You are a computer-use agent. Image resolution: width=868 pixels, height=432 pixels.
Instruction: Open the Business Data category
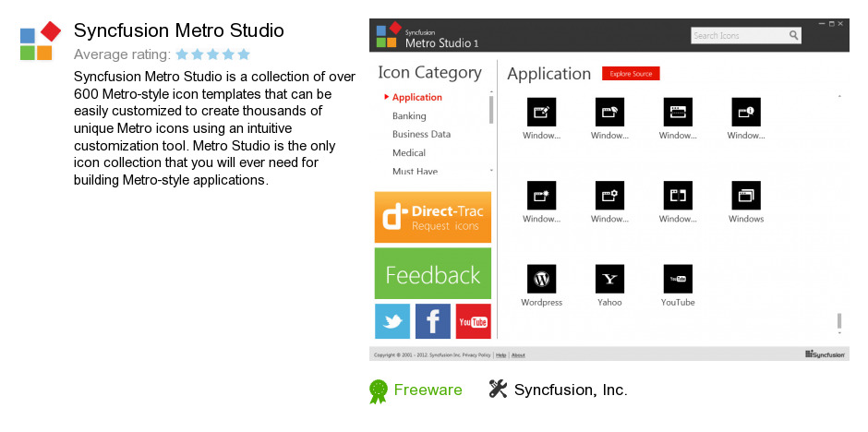421,134
